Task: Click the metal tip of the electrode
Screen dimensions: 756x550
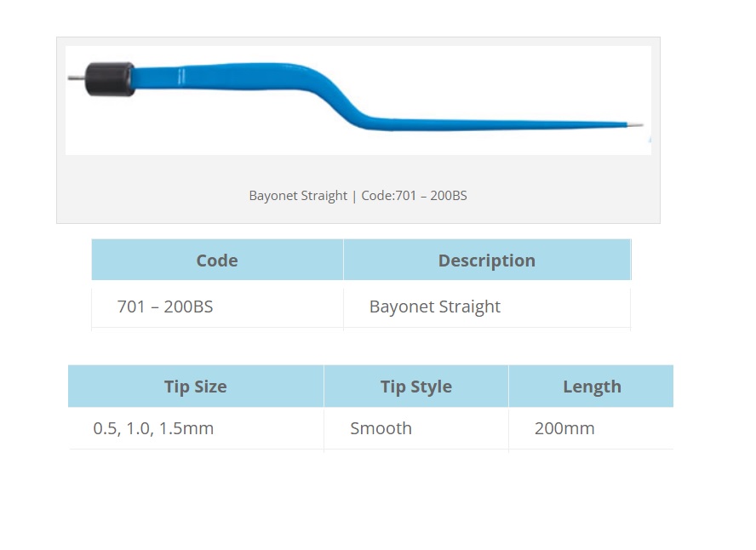Action: tap(635, 125)
